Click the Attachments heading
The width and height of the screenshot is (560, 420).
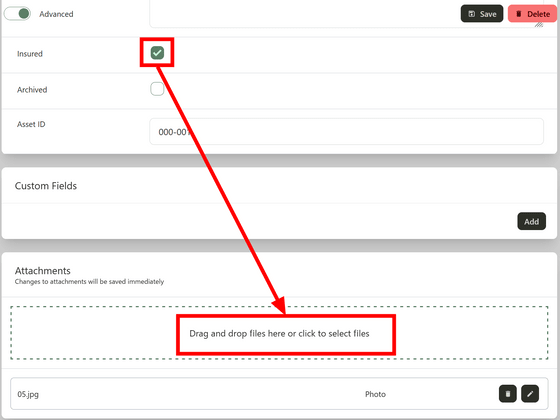42,270
